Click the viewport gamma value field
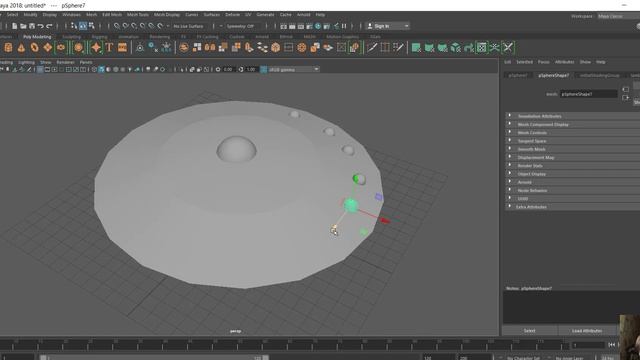The width and height of the screenshot is (640, 360). coord(251,69)
